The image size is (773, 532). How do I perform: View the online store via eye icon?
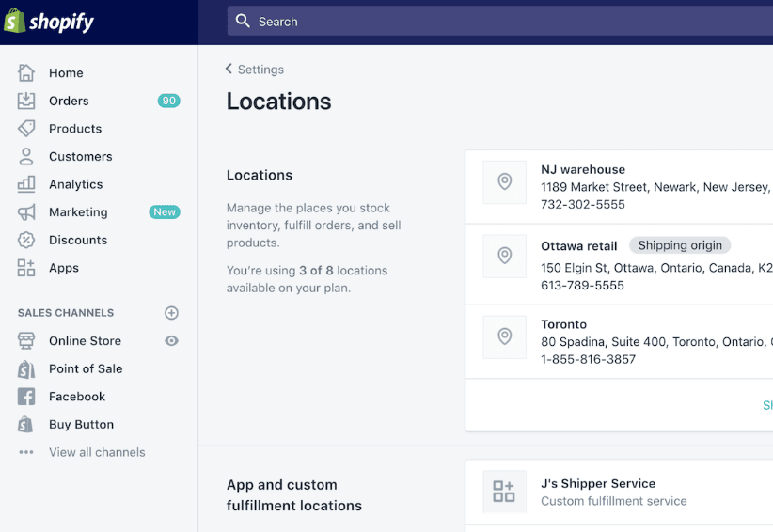click(x=171, y=341)
